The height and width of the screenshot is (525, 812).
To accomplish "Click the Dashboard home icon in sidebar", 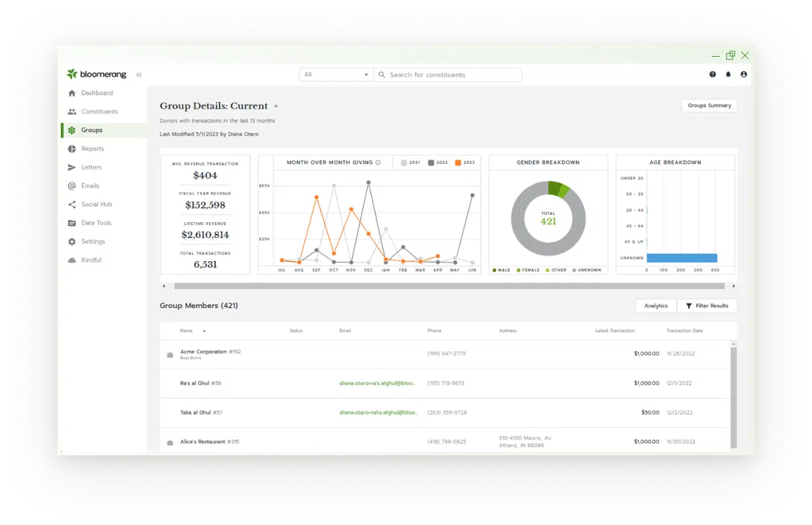I will click(72, 93).
